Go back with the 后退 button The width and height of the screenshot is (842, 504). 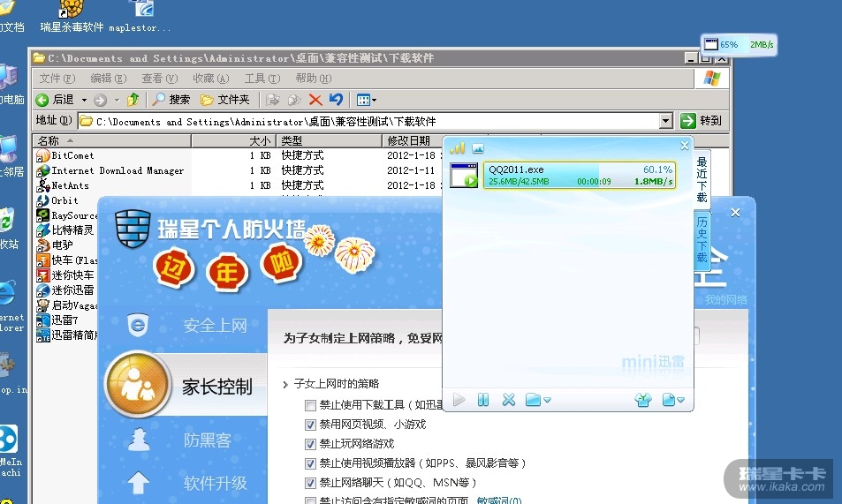(55, 100)
